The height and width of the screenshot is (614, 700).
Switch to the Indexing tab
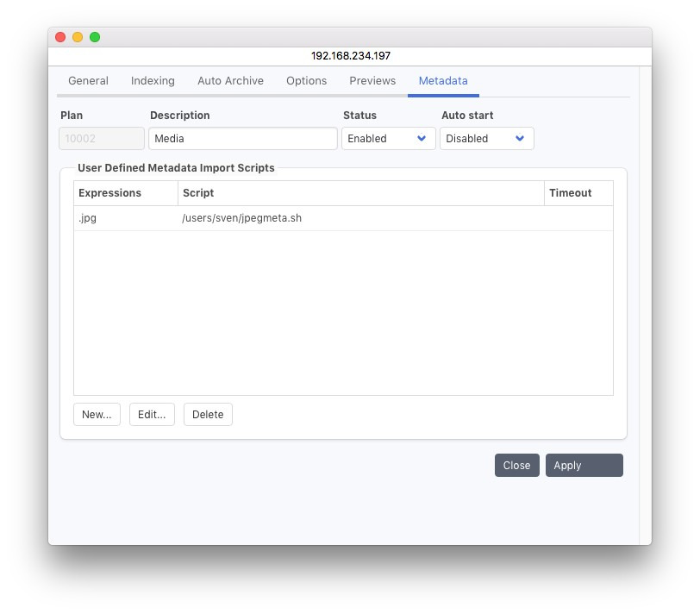point(153,81)
